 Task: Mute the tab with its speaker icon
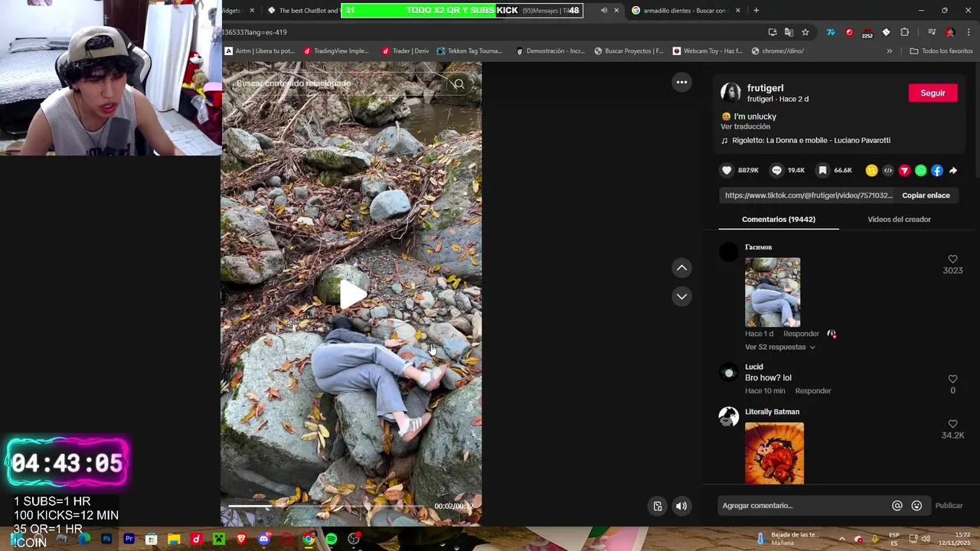(x=604, y=11)
